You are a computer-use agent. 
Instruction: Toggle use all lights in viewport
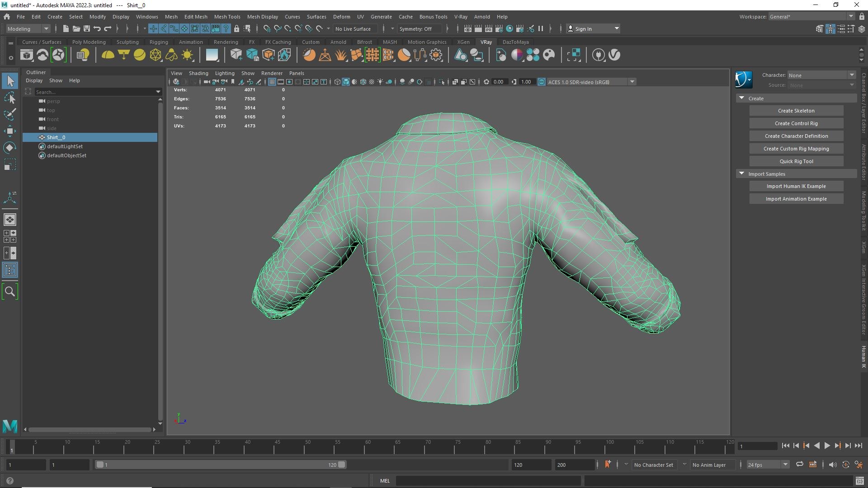pos(380,82)
